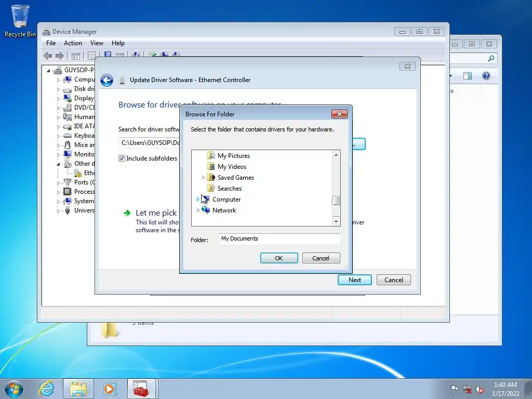The width and height of the screenshot is (532, 399).
Task: Click the Folder name field showing My Documents
Action: (x=280, y=239)
